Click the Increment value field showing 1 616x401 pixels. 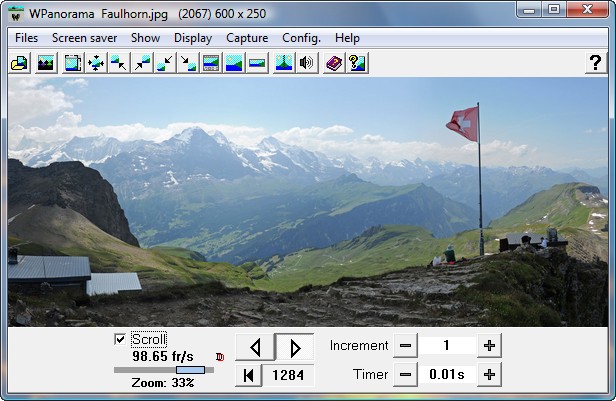[x=447, y=346]
